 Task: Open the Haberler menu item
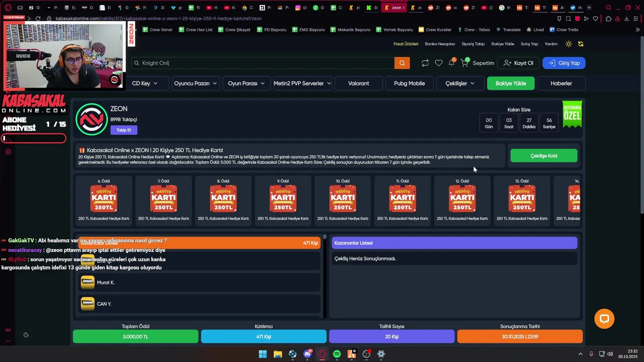561,83
